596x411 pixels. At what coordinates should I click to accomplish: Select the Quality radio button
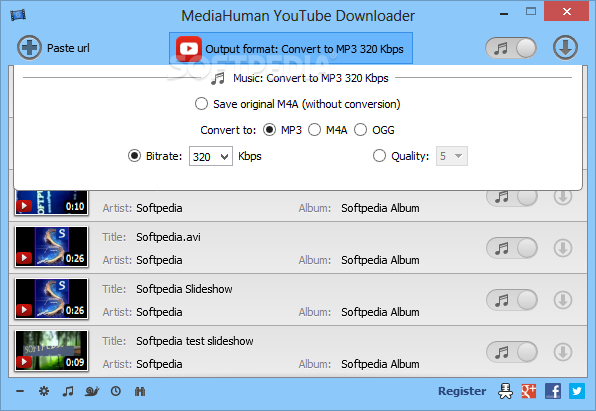coord(379,156)
